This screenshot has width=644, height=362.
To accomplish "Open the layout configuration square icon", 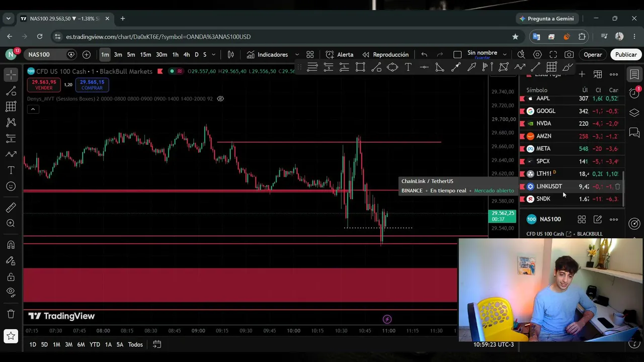I will click(x=457, y=54).
